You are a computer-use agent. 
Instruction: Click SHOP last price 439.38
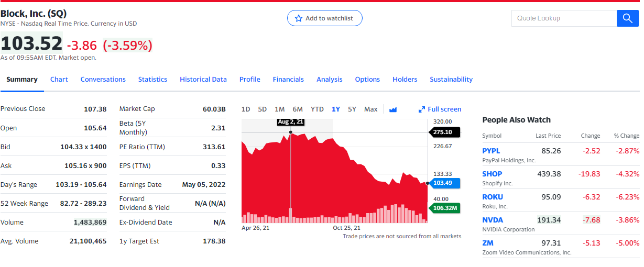(549, 174)
